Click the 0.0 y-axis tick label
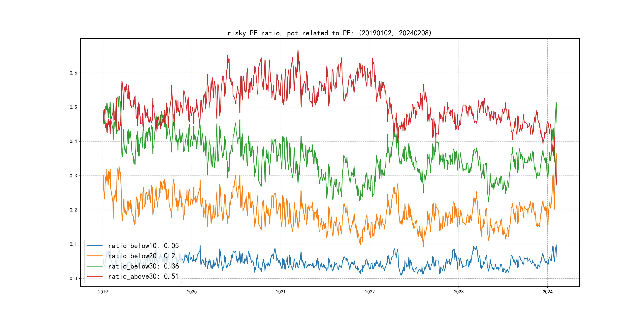644x322 pixels. click(73, 278)
